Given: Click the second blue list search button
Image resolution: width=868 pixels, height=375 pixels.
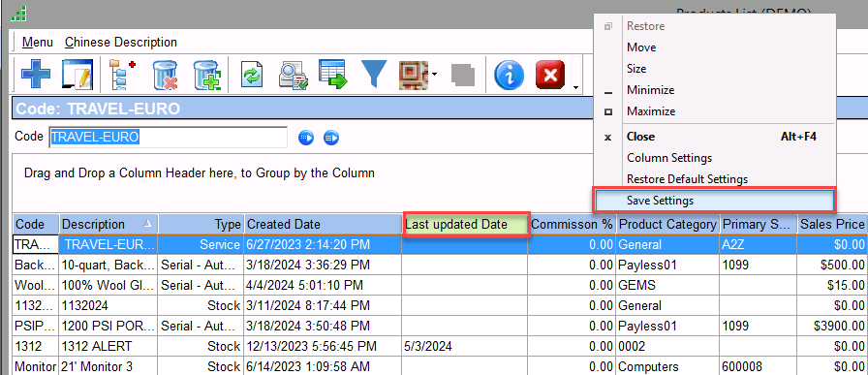Looking at the screenshot, I should click(x=331, y=138).
